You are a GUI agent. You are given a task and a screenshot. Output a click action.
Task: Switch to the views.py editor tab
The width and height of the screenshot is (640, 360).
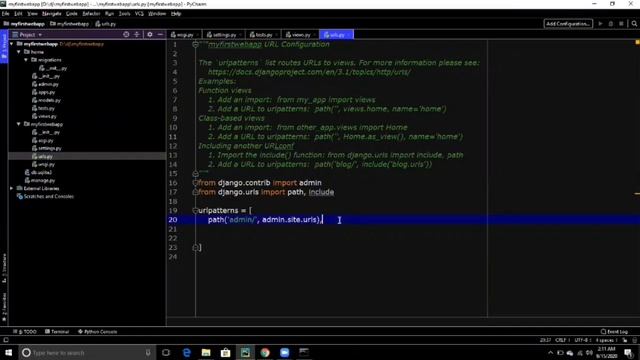(300, 35)
